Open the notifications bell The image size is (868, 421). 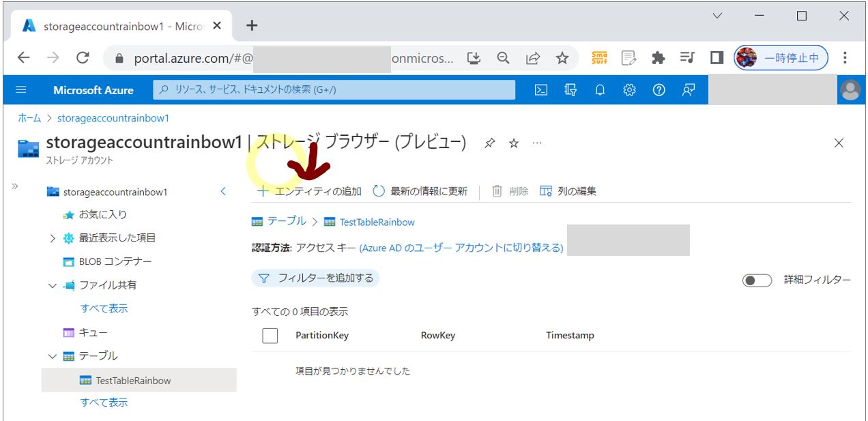pos(600,89)
